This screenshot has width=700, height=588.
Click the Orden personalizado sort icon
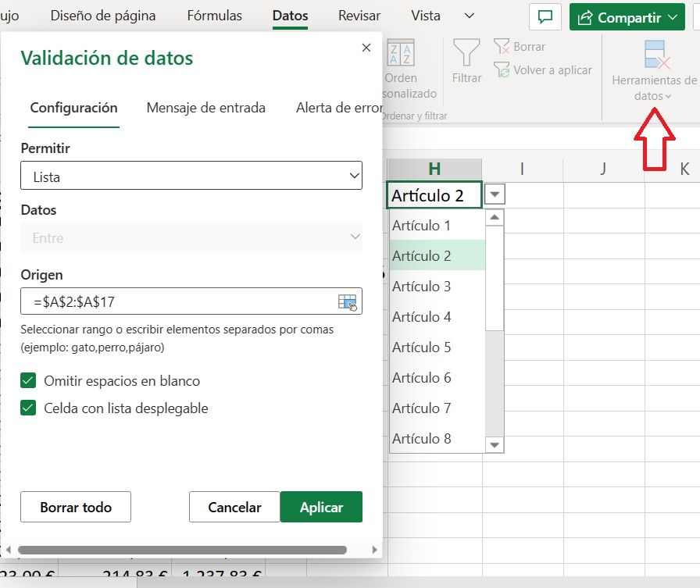point(401,54)
